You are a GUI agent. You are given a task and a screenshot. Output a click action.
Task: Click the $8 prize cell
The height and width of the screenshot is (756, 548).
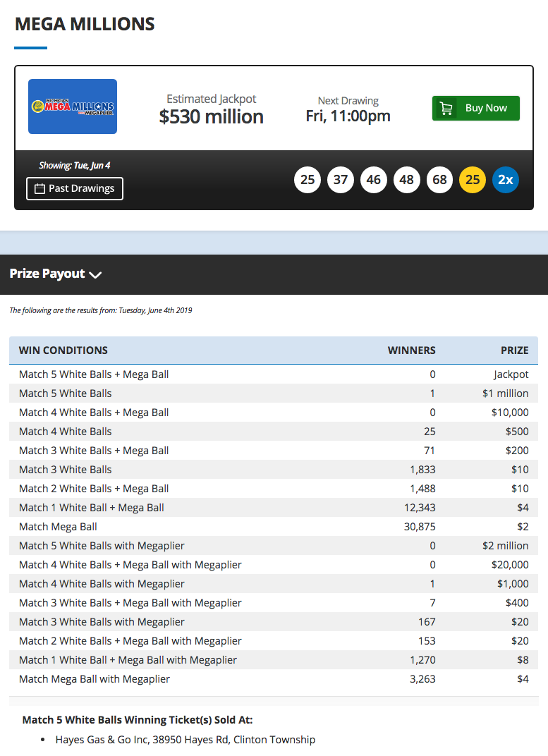coord(523,660)
